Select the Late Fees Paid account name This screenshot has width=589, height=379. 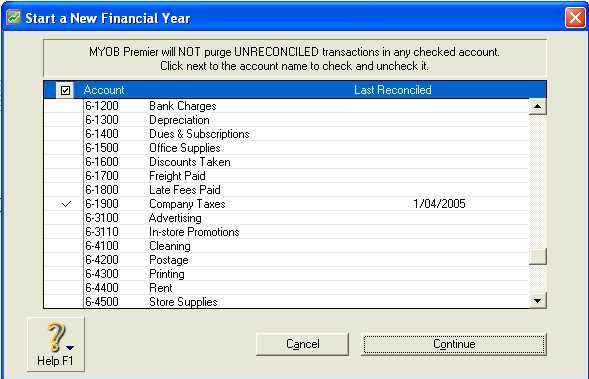click(185, 190)
